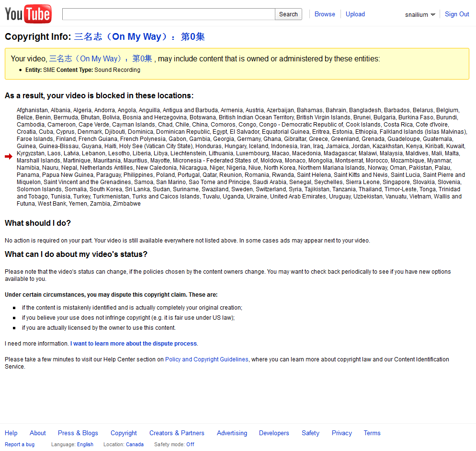476x451 pixels.
Task: Click 'Under certain circumstances' bold line
Action: (111, 295)
